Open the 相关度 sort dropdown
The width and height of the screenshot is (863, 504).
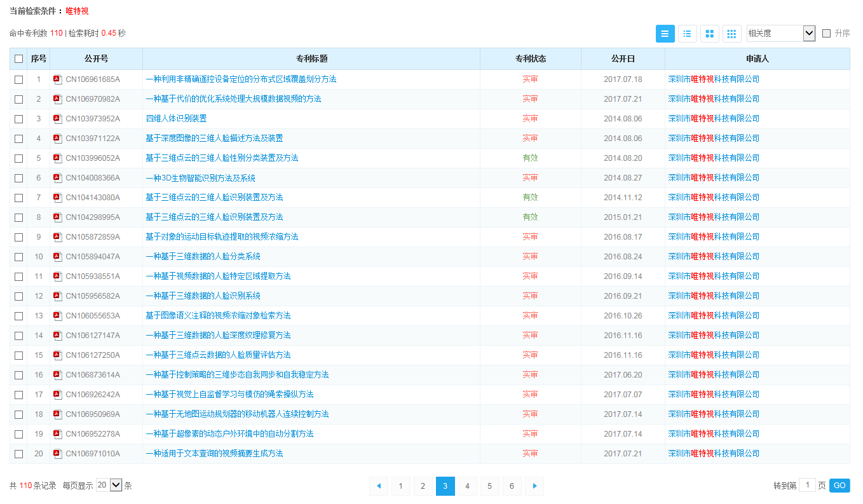tap(781, 34)
